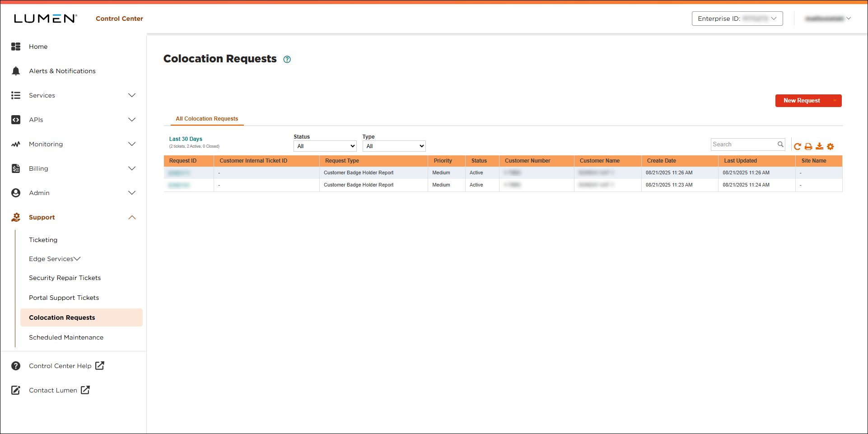Click the New Request button
The image size is (868, 434).
click(x=802, y=100)
